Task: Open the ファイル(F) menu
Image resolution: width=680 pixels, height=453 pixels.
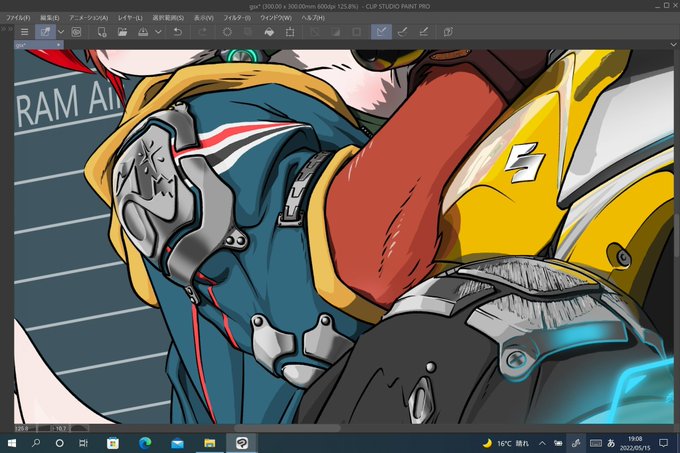Action: point(18,18)
